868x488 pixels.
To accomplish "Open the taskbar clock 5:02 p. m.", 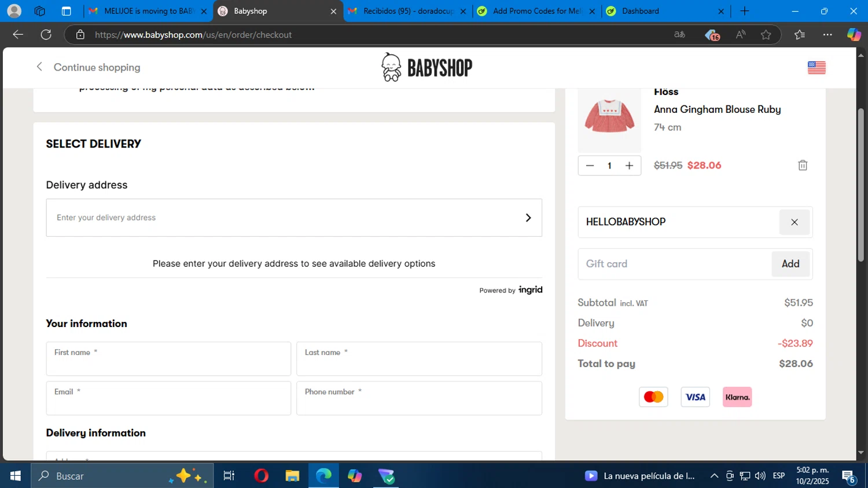I will [812, 476].
